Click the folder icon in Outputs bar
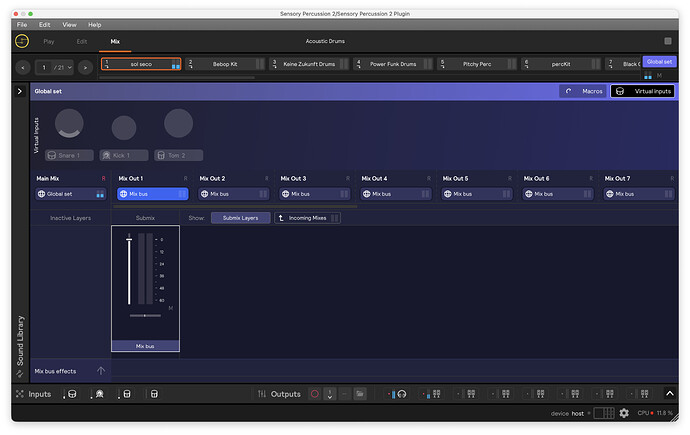The width and height of the screenshot is (690, 435). (x=360, y=394)
